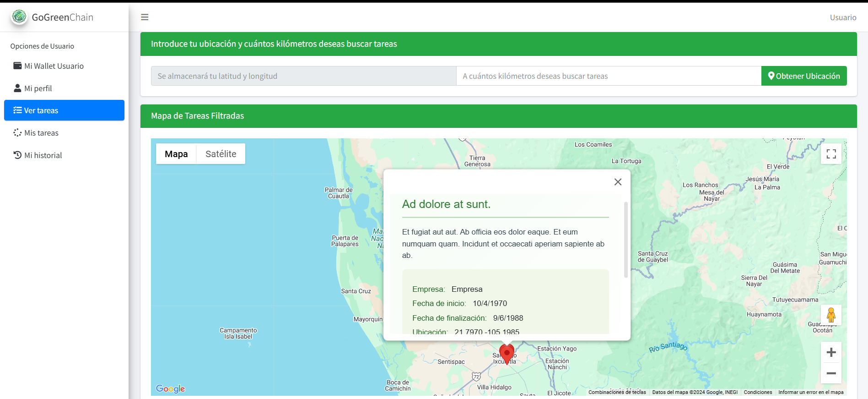This screenshot has height=399, width=868.
Task: Click the Fecha de inicio value 10/4/1970
Action: click(x=490, y=303)
